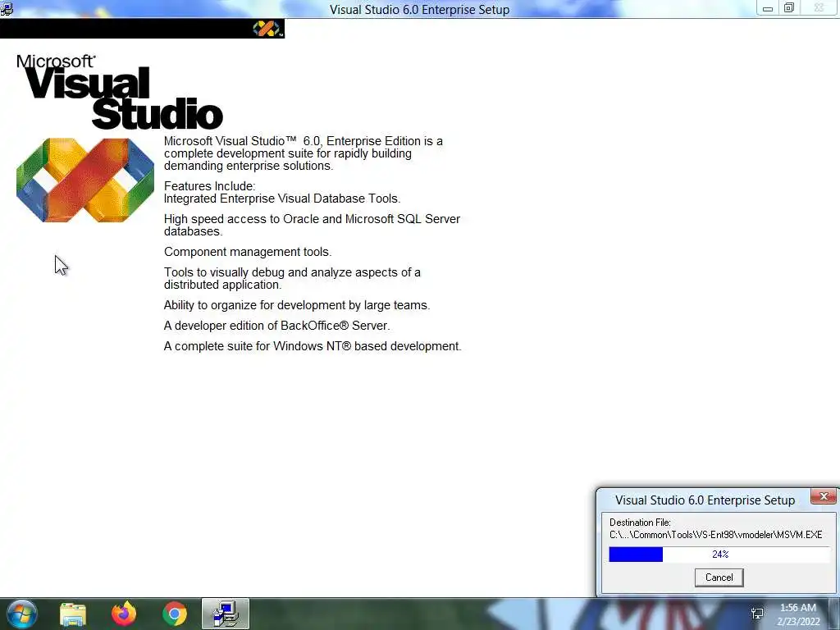Click the Microsoft Visual Studio wordmark

tap(120, 92)
